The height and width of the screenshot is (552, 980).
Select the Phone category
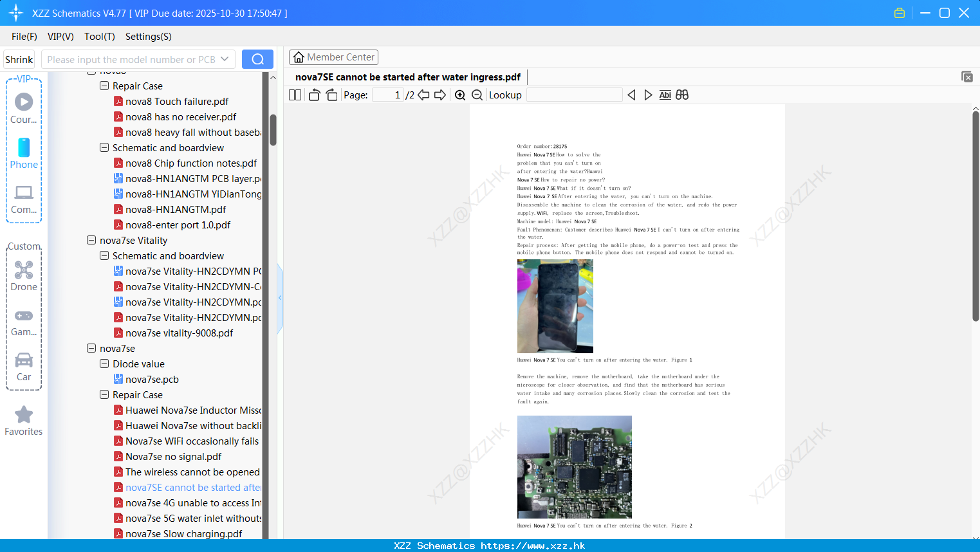(24, 154)
